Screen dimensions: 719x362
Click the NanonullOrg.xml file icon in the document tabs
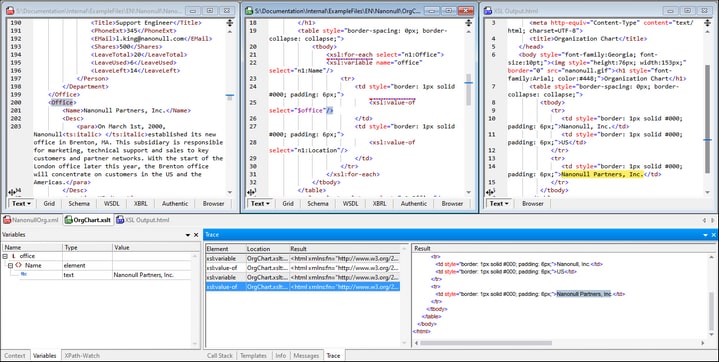tap(7, 220)
